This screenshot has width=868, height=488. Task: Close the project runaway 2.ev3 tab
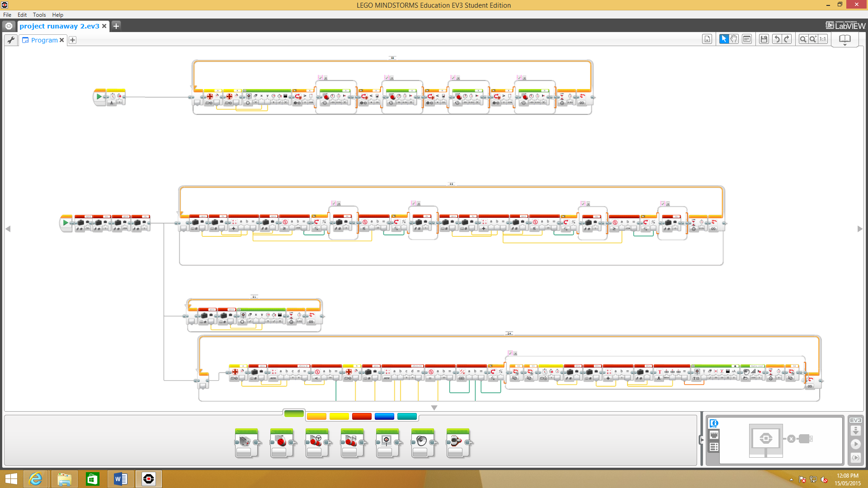(x=104, y=26)
